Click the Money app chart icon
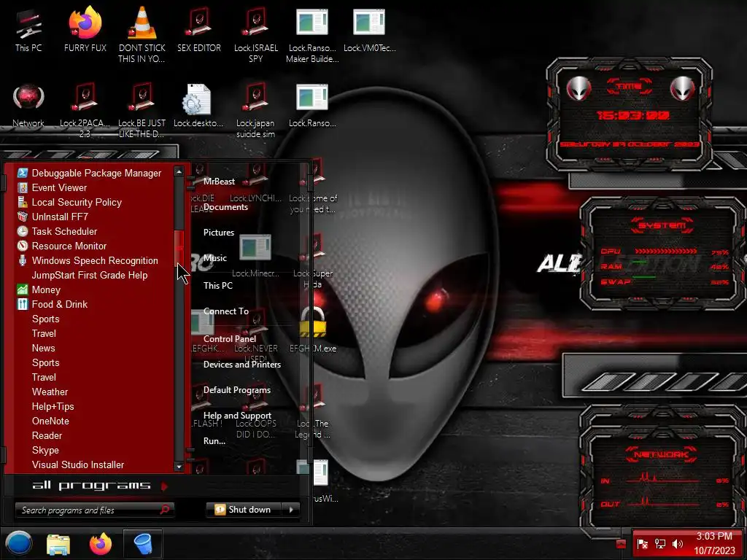Image resolution: width=747 pixels, height=560 pixels. pyautogui.click(x=23, y=289)
